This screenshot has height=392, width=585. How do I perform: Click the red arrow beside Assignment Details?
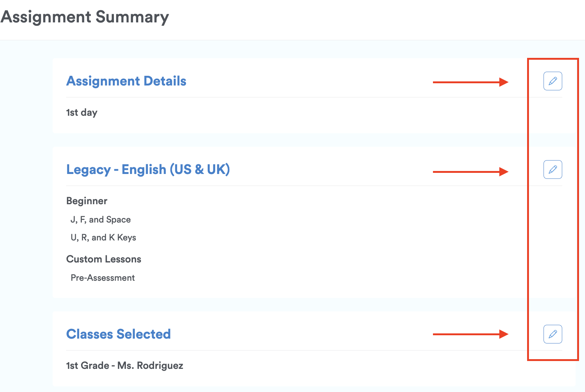pyautogui.click(x=470, y=82)
